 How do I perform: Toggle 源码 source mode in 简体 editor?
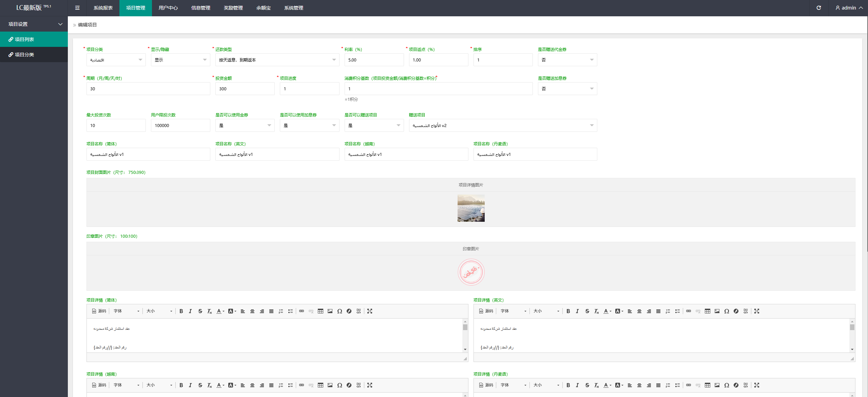(99, 311)
